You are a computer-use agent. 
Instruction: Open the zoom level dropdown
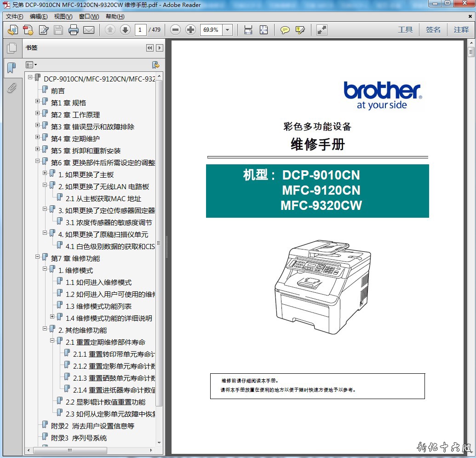[228, 30]
